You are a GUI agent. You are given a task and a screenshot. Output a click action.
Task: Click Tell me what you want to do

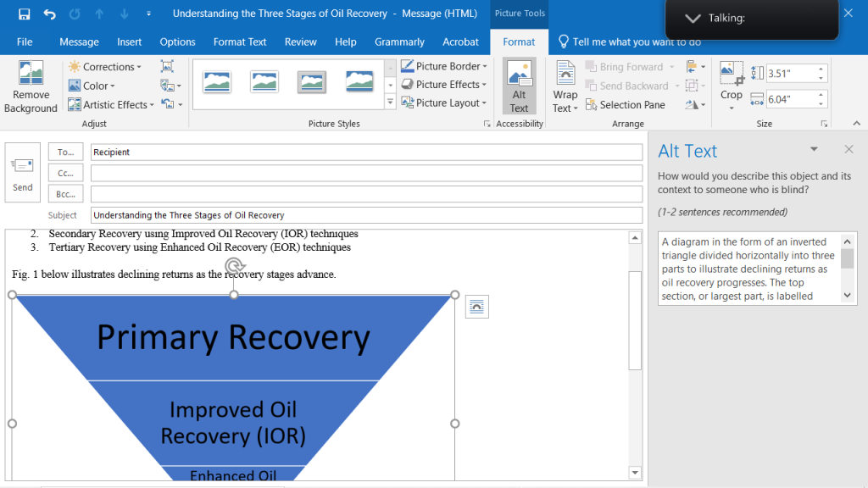tap(631, 42)
